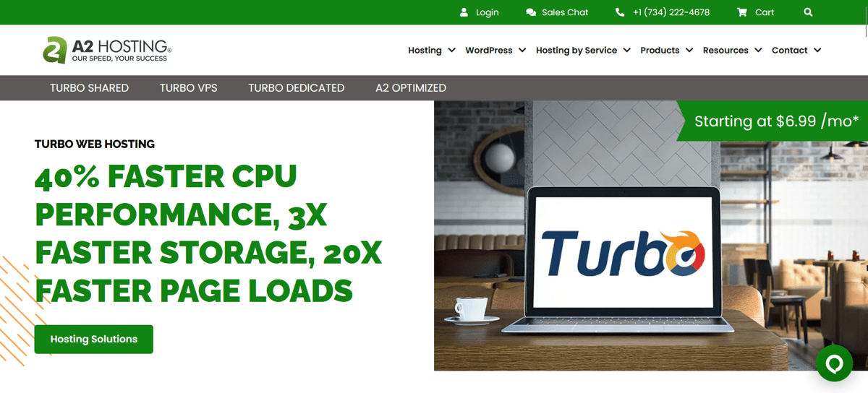The image size is (868, 393).
Task: Select the Turbo Shared tab
Action: coord(89,88)
